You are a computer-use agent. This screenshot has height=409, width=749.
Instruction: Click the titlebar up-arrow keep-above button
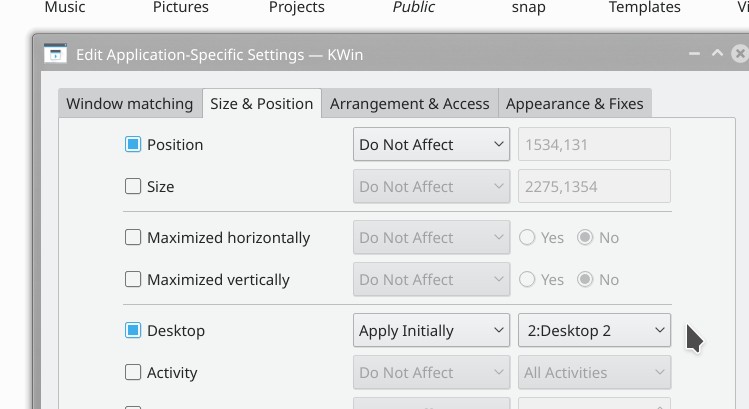tap(717, 54)
